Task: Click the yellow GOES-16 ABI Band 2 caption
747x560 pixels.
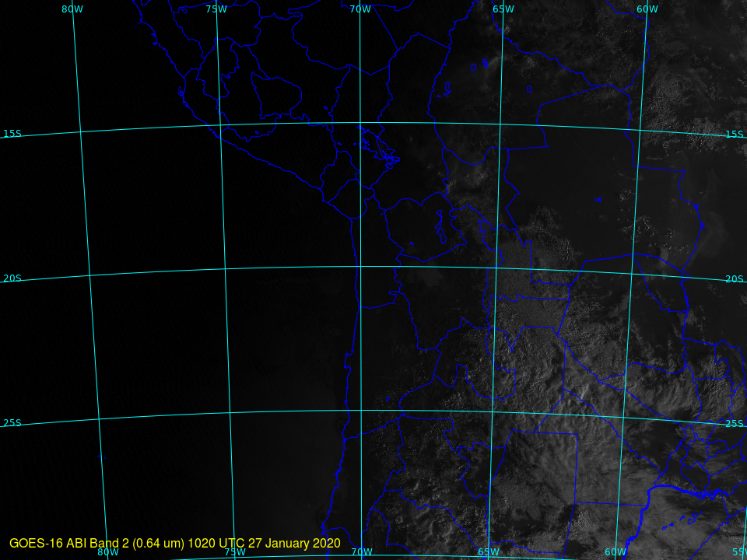Action: coord(175,543)
